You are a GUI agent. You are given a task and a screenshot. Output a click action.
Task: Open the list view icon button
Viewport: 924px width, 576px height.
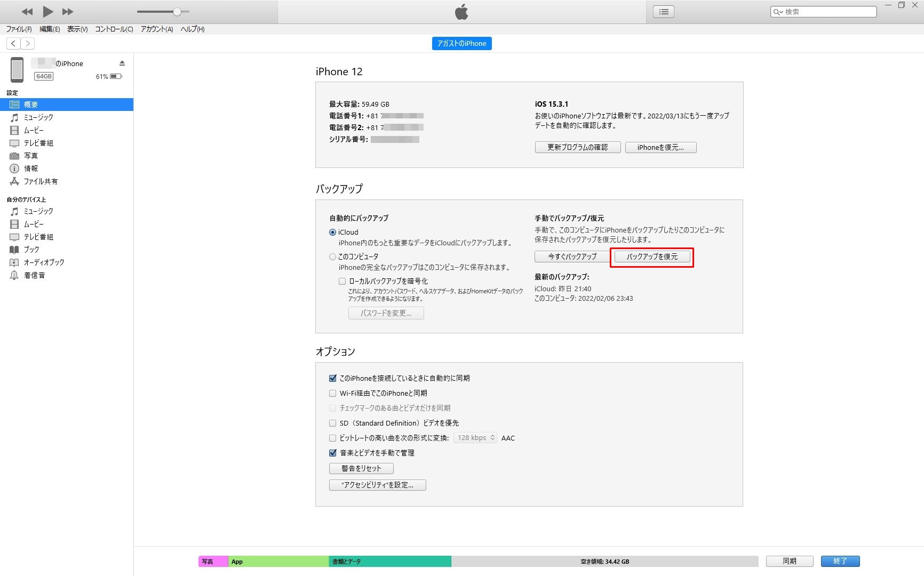click(x=664, y=12)
